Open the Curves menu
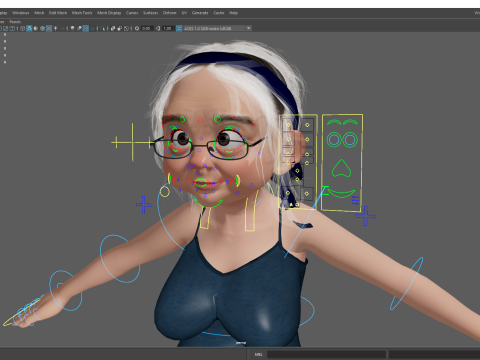The image size is (480, 360). tap(132, 13)
